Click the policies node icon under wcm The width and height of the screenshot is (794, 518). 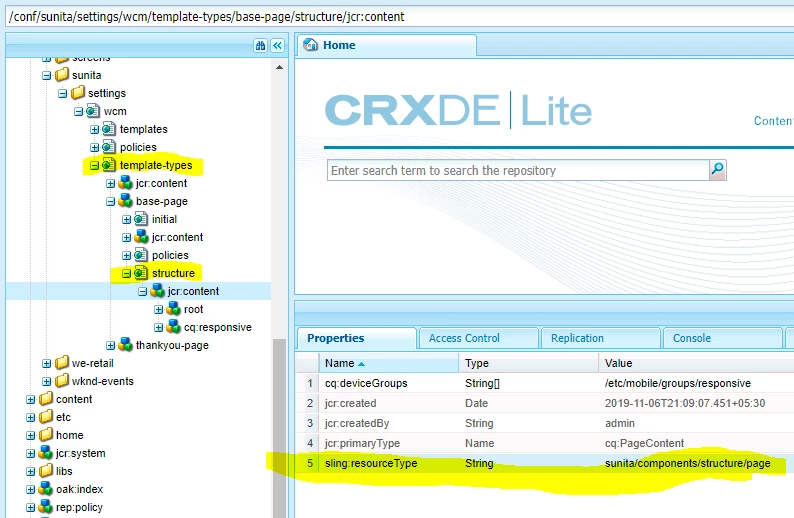click(x=109, y=147)
